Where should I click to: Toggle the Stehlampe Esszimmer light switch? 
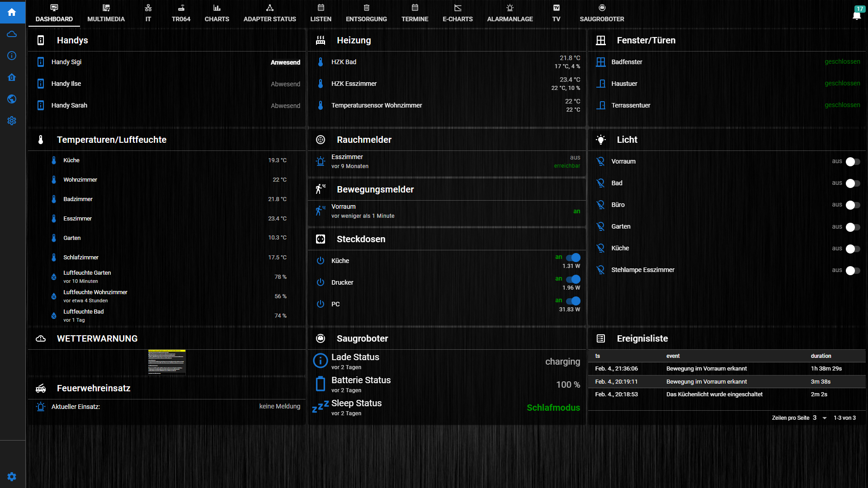point(853,271)
